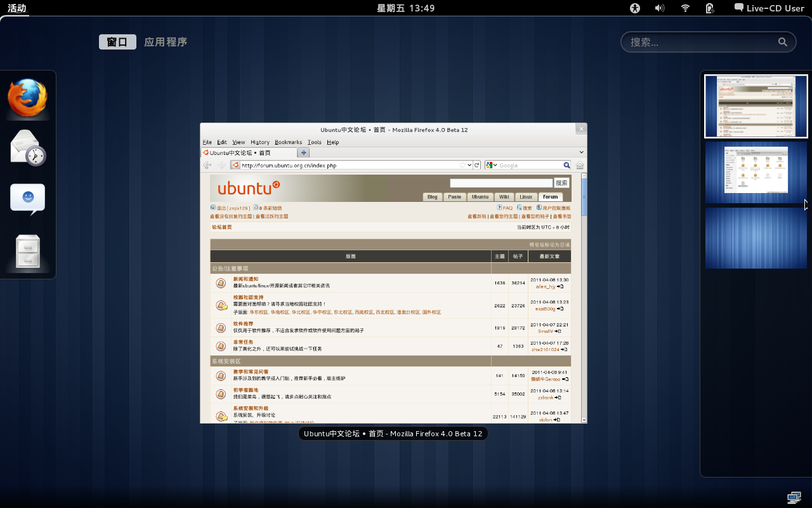Click the forum icon beside 软件推荐
This screenshot has width=812, height=508.
point(221,328)
